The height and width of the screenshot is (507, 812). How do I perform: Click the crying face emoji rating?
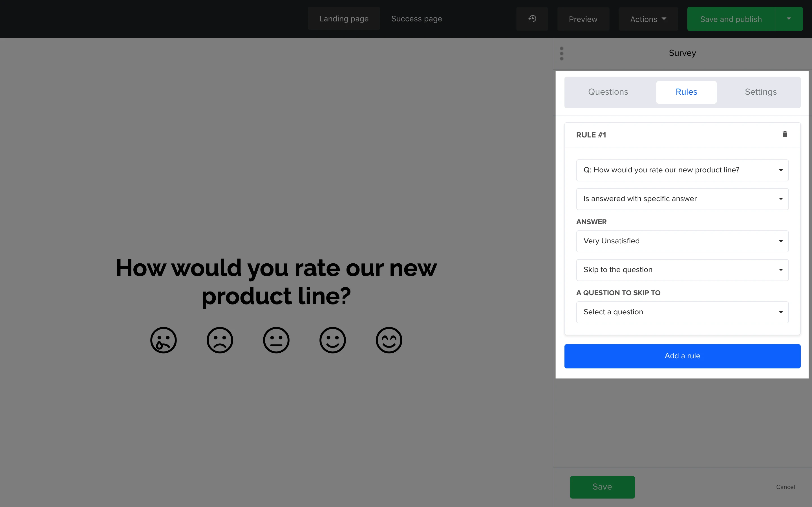(x=164, y=340)
